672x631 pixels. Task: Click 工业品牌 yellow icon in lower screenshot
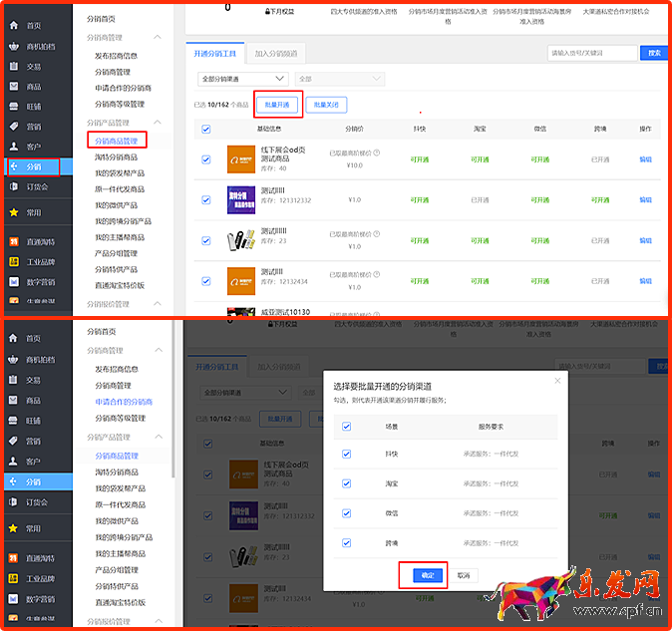tap(13, 578)
